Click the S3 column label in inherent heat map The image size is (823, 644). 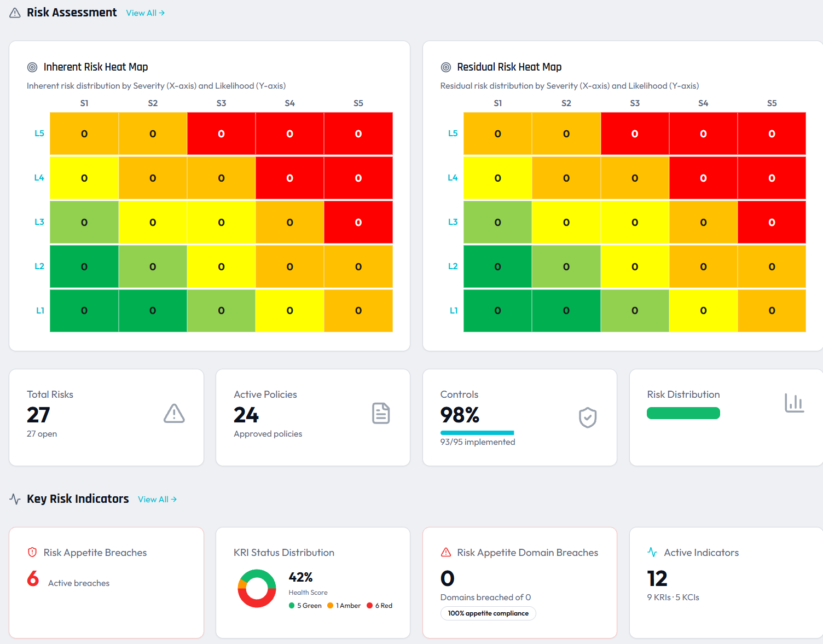[221, 103]
